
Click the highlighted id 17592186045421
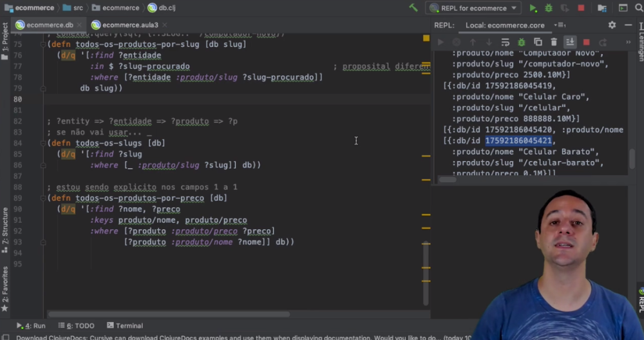click(518, 141)
